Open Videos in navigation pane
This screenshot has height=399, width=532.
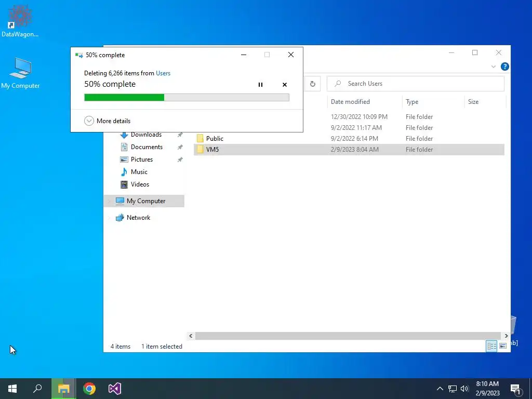click(139, 184)
